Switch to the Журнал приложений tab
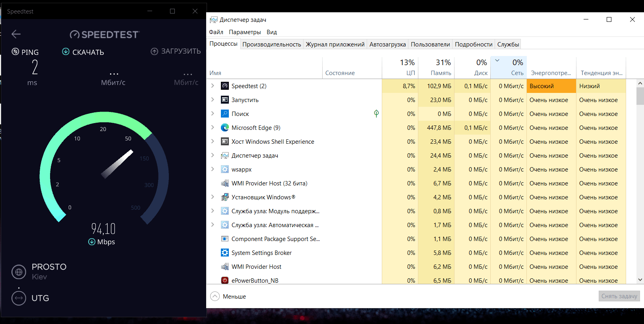 coord(335,44)
